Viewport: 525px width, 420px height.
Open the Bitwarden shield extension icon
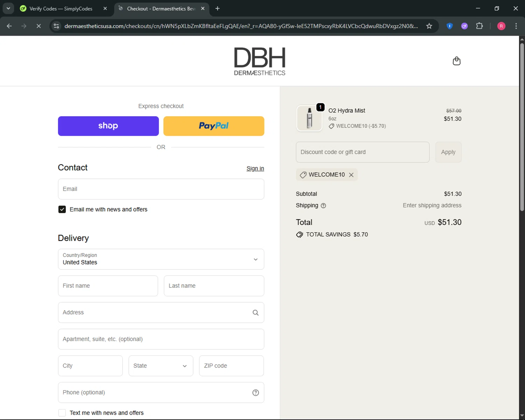(450, 26)
